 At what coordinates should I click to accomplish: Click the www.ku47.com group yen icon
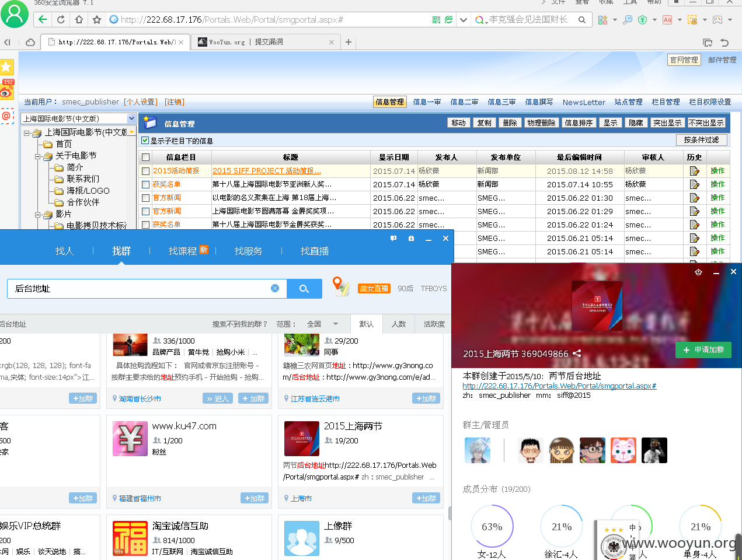tap(130, 438)
